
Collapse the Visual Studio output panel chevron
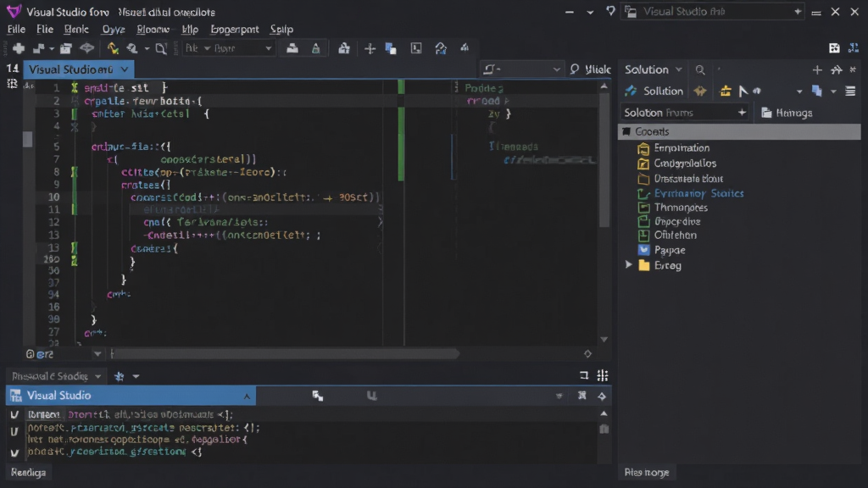point(247,396)
